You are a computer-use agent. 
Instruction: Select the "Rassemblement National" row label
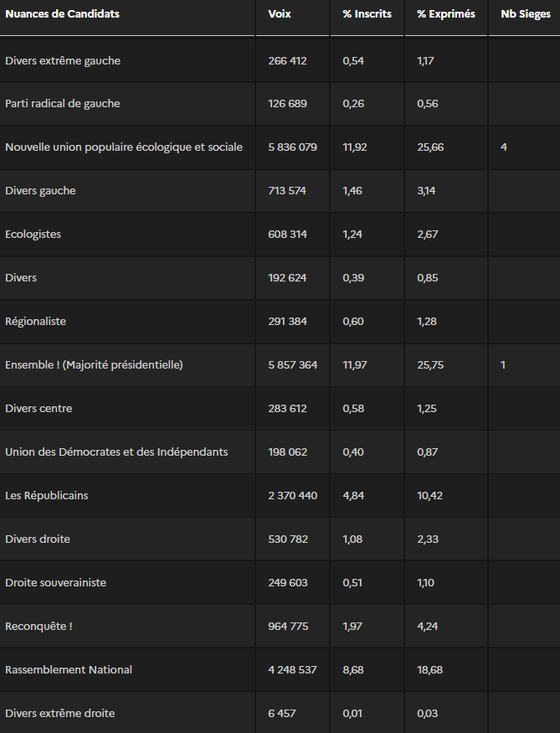click(x=69, y=670)
